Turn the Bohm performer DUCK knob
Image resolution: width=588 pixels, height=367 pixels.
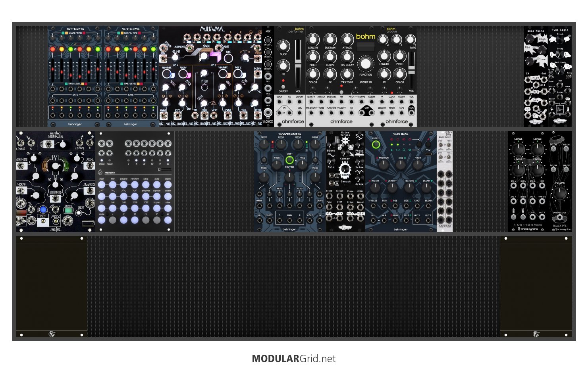pyautogui.click(x=283, y=47)
